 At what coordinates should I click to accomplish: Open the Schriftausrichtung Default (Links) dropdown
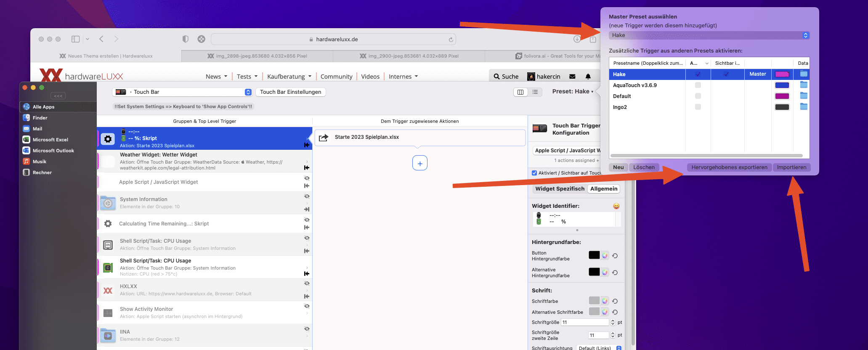coord(599,348)
